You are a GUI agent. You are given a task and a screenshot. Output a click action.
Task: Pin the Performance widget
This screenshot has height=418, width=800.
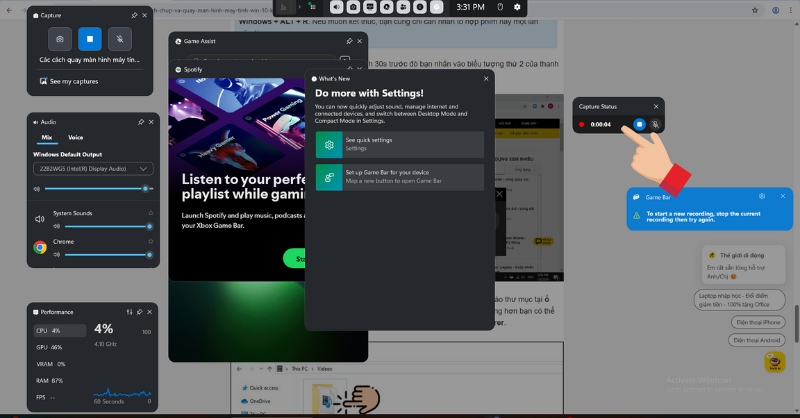click(139, 312)
